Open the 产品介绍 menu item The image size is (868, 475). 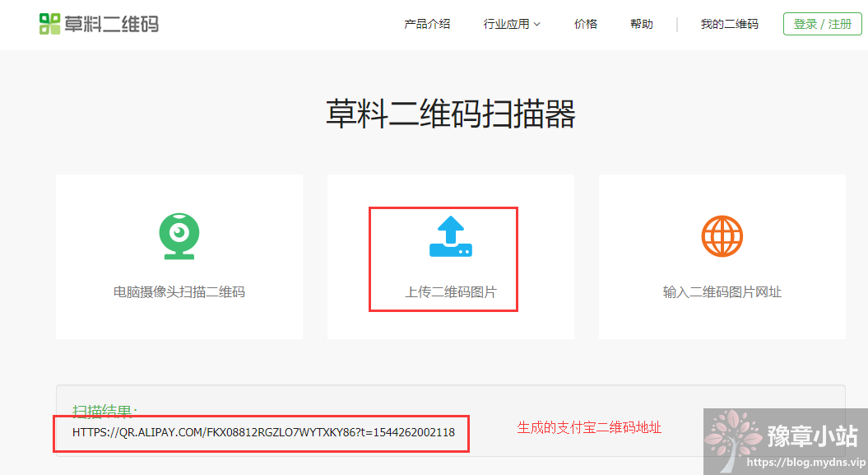(x=427, y=24)
